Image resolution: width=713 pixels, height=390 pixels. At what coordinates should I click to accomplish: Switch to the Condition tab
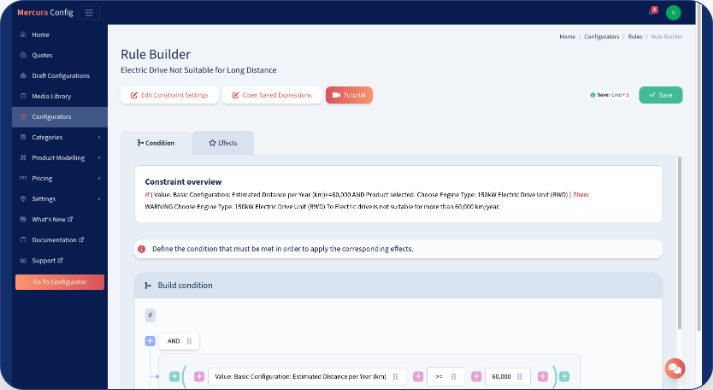(x=156, y=143)
